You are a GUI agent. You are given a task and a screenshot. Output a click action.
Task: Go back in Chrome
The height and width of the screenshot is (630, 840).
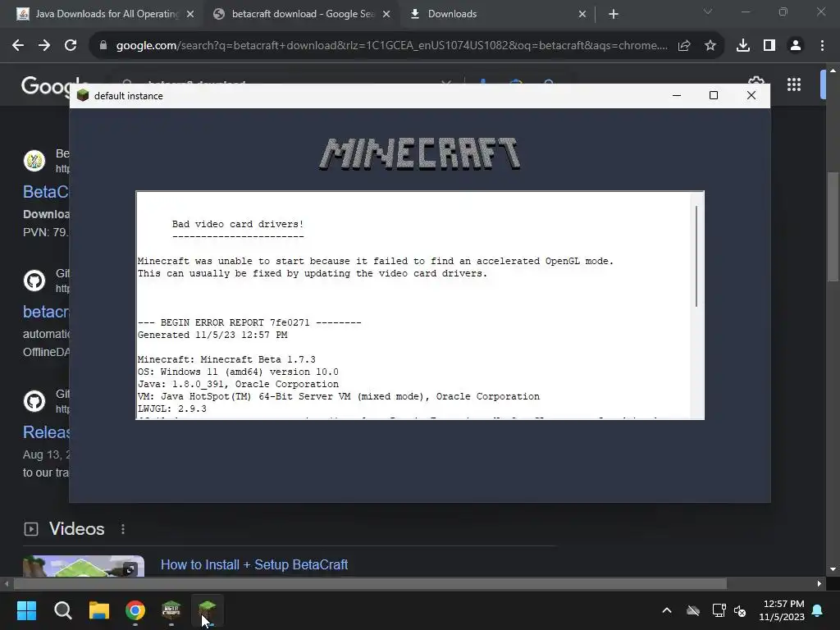(x=18, y=46)
